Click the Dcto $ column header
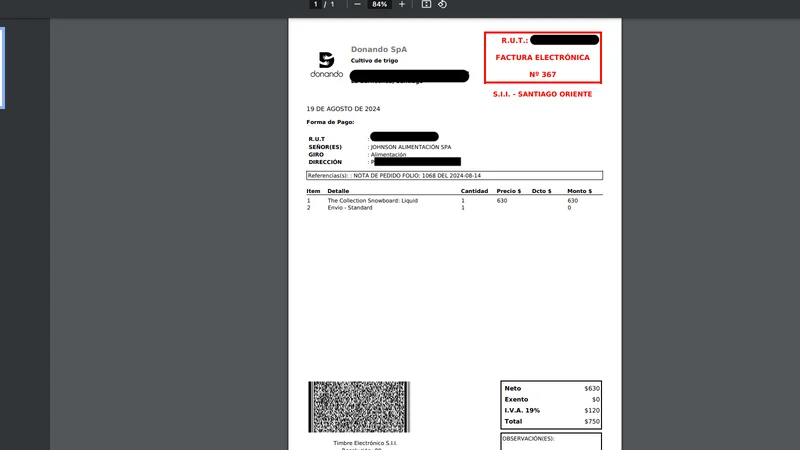Image resolution: width=800 pixels, height=450 pixels. (x=541, y=191)
